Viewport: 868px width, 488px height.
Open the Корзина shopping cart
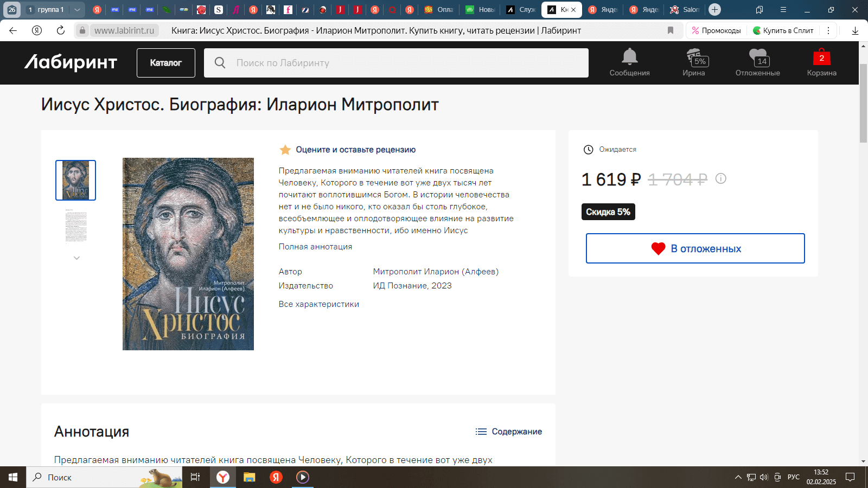821,62
